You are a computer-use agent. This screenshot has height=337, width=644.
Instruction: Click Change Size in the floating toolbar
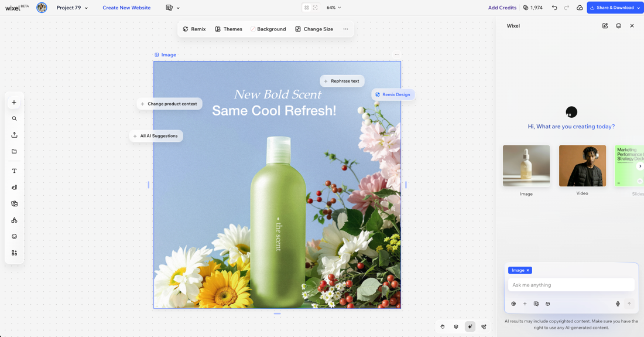click(314, 29)
